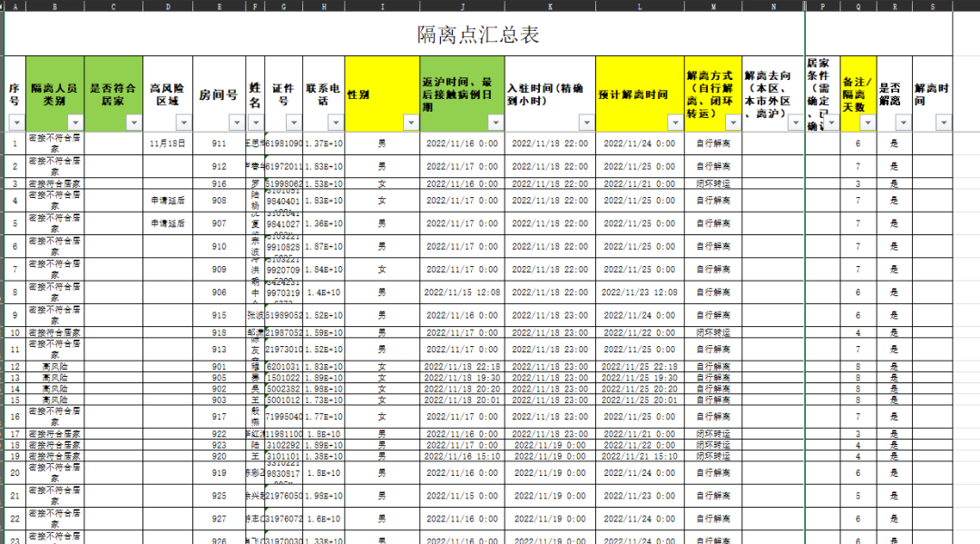
Task: Select column header J
Action: (x=462, y=6)
